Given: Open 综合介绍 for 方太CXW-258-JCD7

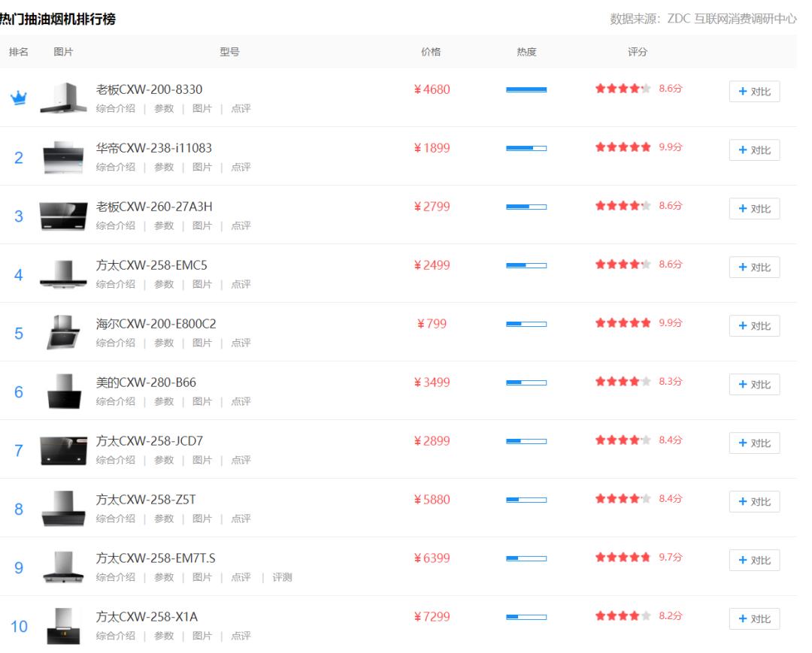Looking at the screenshot, I should (x=116, y=460).
